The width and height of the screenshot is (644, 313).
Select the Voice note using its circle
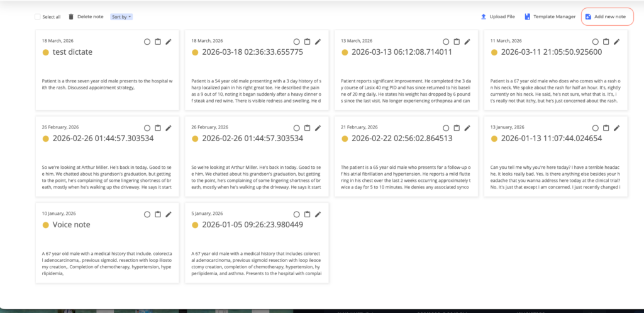[x=147, y=214]
